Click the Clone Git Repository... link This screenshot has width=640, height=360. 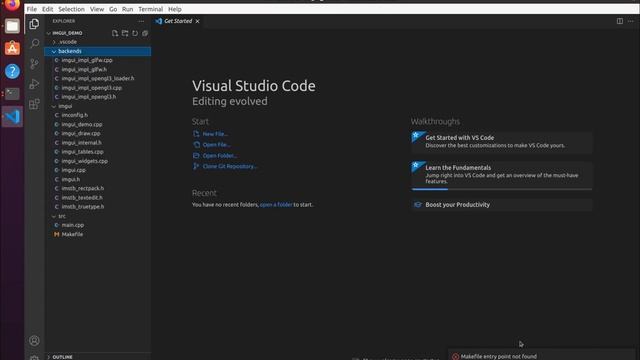pyautogui.click(x=230, y=166)
